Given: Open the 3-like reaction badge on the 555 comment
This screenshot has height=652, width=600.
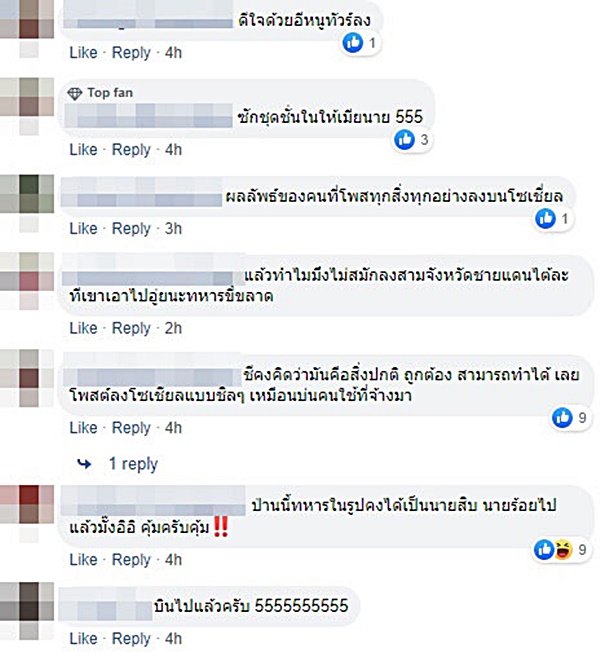Looking at the screenshot, I should point(412,139).
